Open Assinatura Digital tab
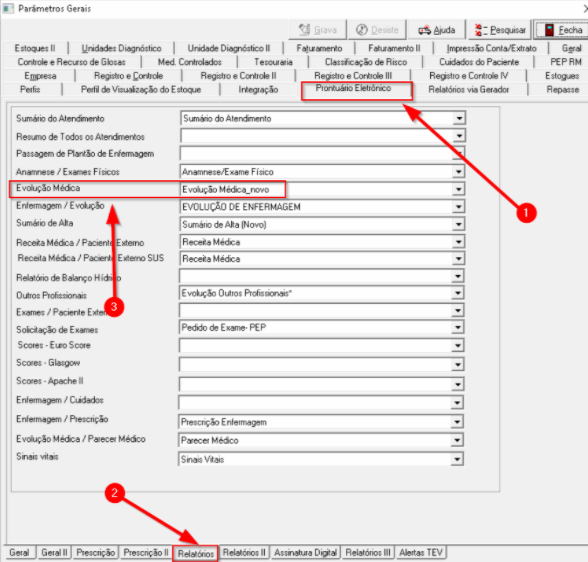Image resolution: width=588 pixels, height=562 pixels. (x=305, y=553)
